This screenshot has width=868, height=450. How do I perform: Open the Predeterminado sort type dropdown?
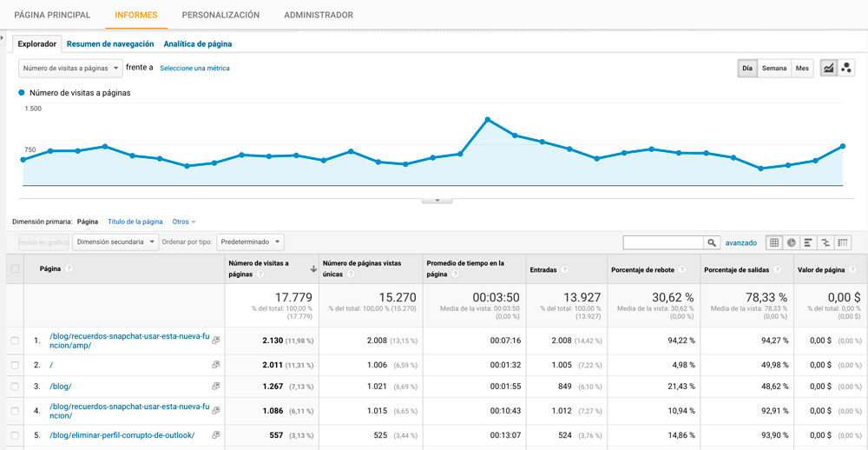pyautogui.click(x=250, y=242)
